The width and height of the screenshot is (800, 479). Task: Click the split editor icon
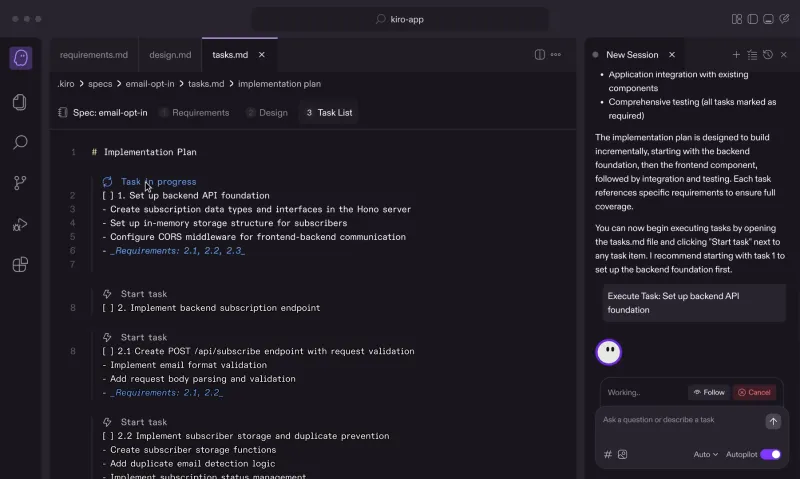pos(540,55)
